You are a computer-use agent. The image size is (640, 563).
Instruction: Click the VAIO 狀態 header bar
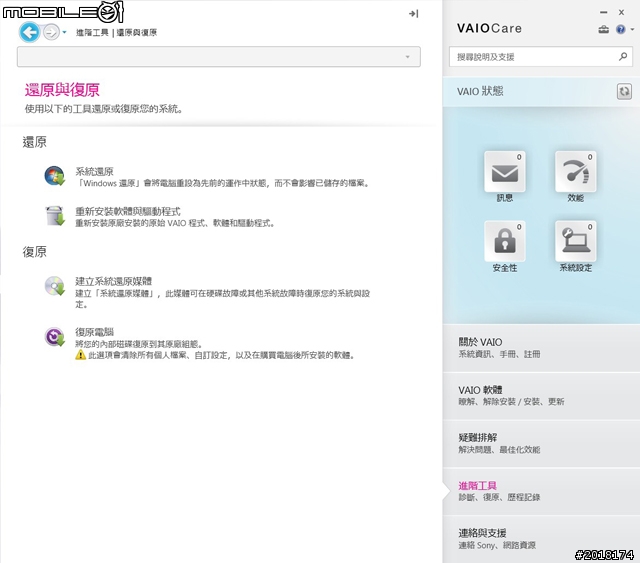tap(541, 91)
